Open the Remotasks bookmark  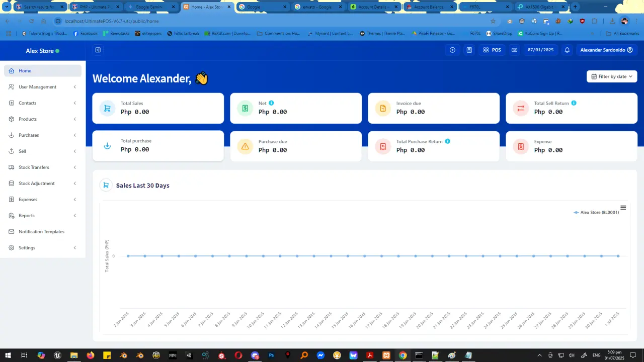pos(116,34)
